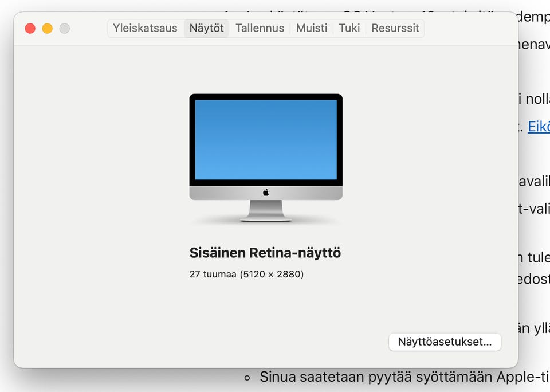
Task: Switch to the Yleiskatsaus tab
Action: point(145,28)
